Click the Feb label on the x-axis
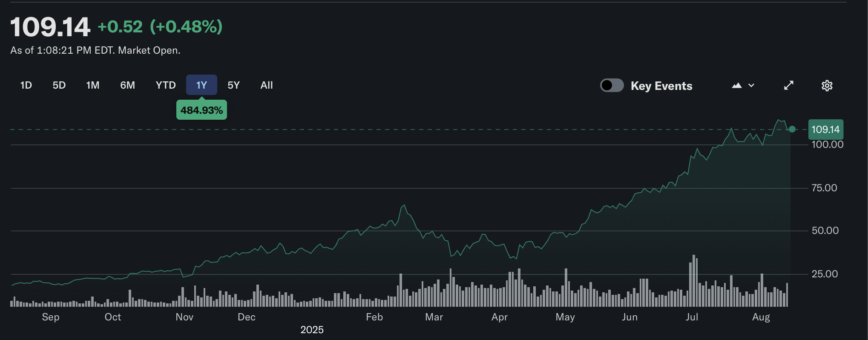Viewport: 868px width, 340px height. 374,317
